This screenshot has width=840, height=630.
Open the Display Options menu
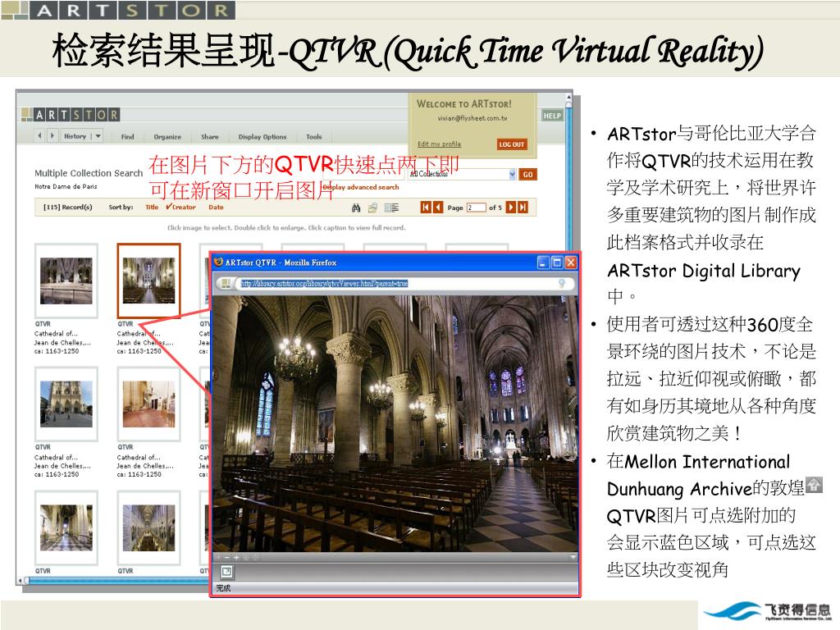click(262, 137)
